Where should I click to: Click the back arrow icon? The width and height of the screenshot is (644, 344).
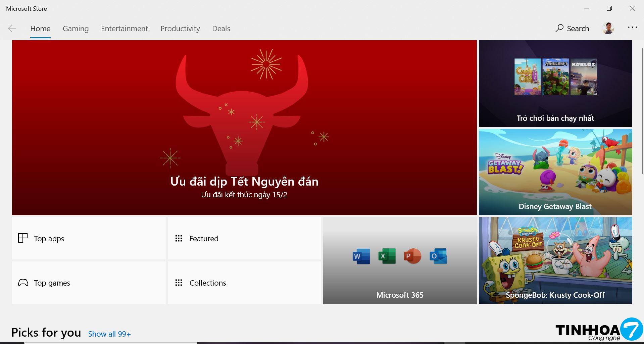click(x=12, y=29)
